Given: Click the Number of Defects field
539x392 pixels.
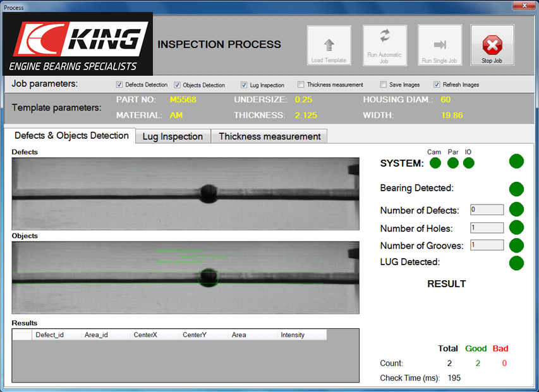Looking at the screenshot, I should tap(487, 210).
